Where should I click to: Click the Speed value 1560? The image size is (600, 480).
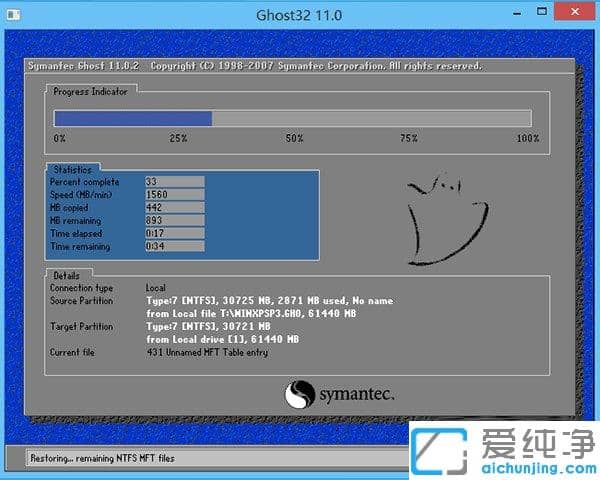tap(174, 194)
